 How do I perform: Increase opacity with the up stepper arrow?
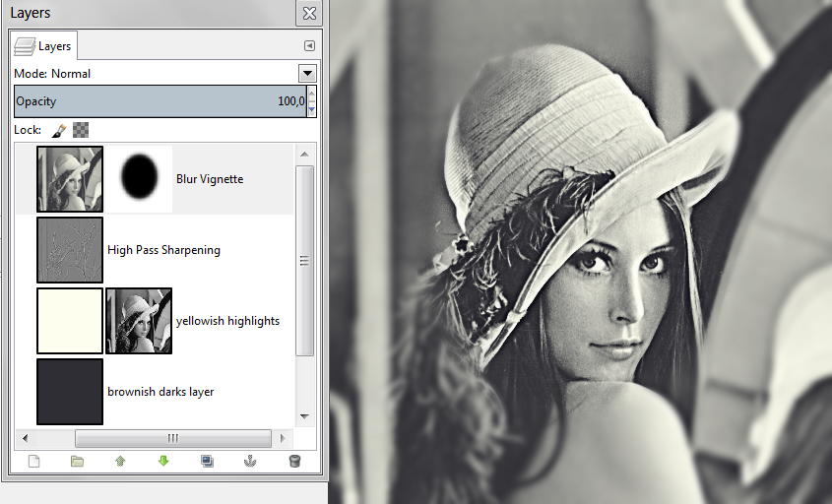pos(311,94)
